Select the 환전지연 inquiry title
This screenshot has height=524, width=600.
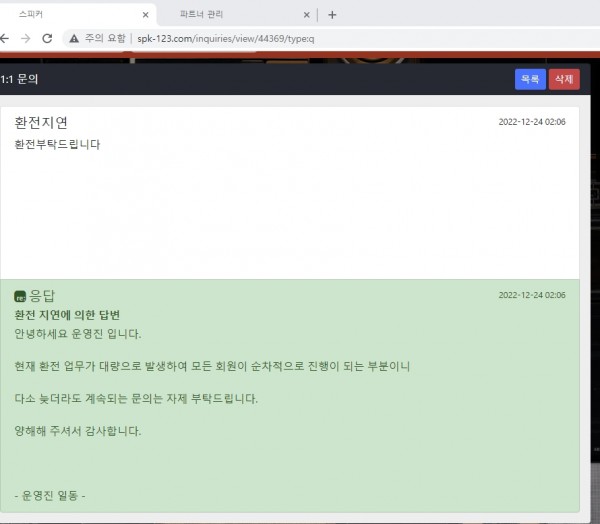point(41,122)
